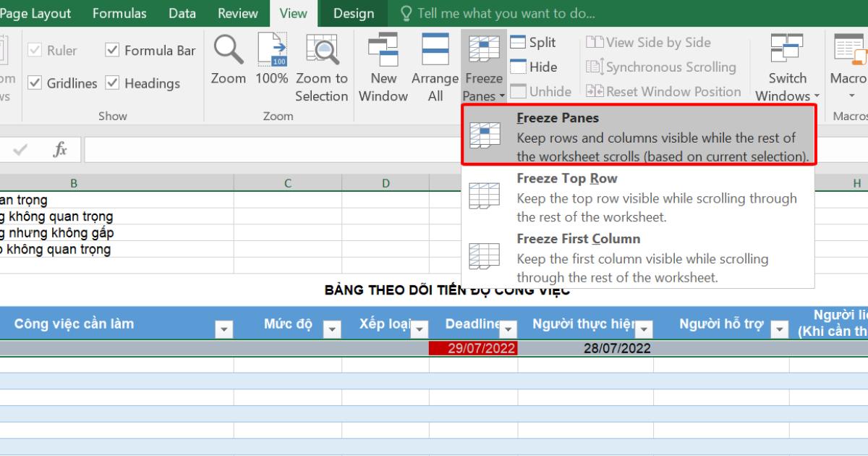The height and width of the screenshot is (456, 868).
Task: Uncheck the Gridlines checkbox
Action: pos(34,83)
